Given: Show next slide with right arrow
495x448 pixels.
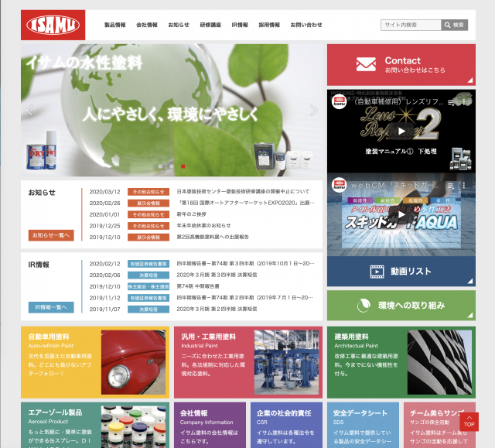Looking at the screenshot, I should pos(314,110).
